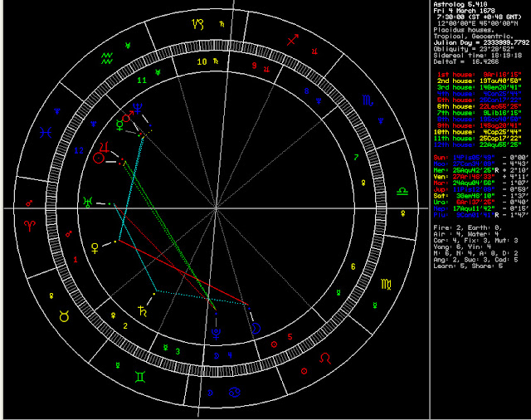Click the large blue Moon crescent inside wheel
The height and width of the screenshot is (420, 531).
256,328
